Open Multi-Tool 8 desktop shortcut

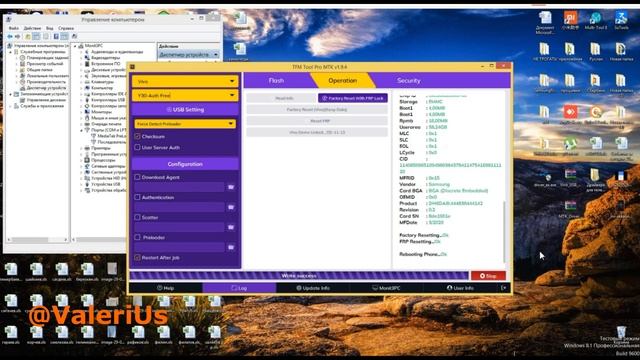tap(596, 21)
